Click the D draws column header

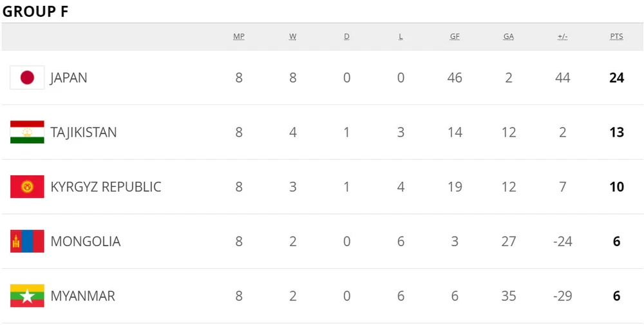click(x=346, y=37)
